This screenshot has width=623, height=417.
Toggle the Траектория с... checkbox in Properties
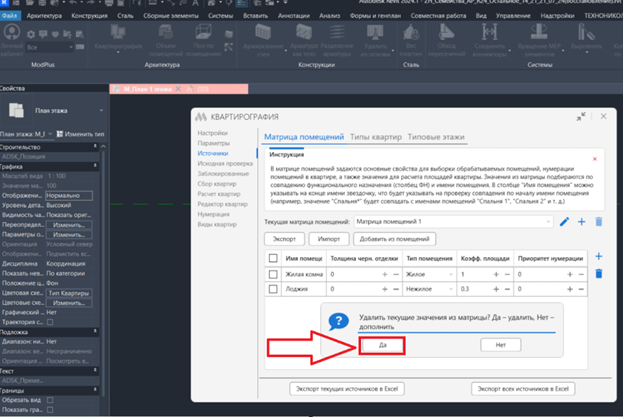pyautogui.click(x=50, y=322)
